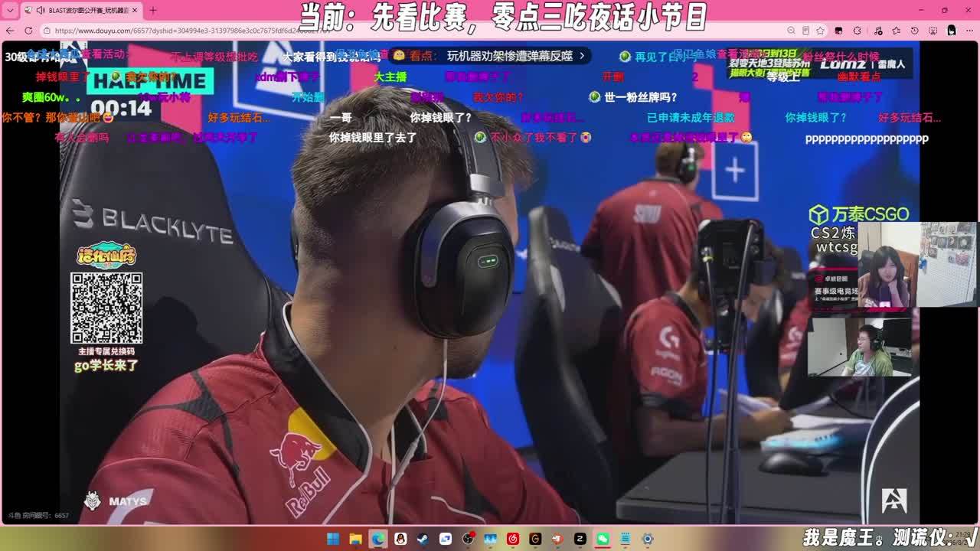The image size is (980, 551).
Task: View site information lock icon
Action: [47, 31]
